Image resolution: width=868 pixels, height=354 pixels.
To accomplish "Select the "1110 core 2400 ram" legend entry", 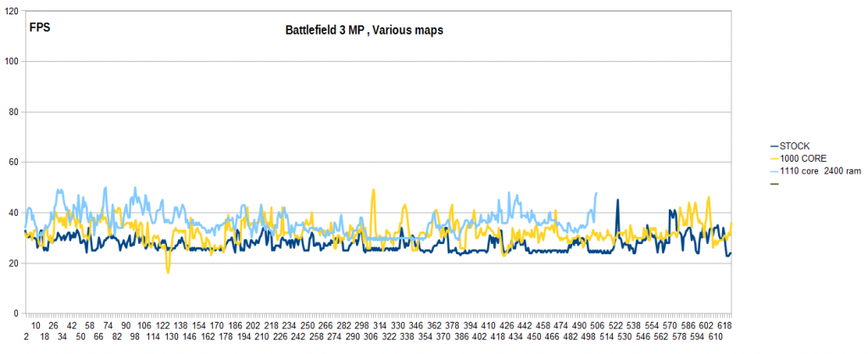I will [821, 171].
